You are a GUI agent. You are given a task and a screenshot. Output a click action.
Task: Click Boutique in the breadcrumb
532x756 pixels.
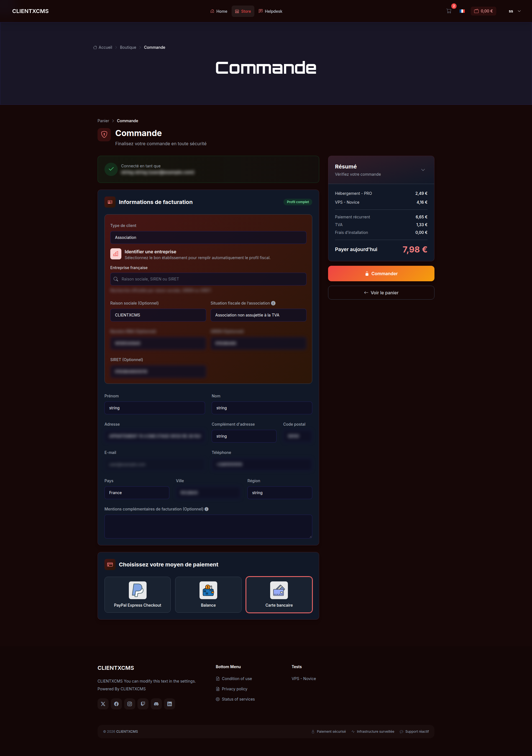coord(128,47)
